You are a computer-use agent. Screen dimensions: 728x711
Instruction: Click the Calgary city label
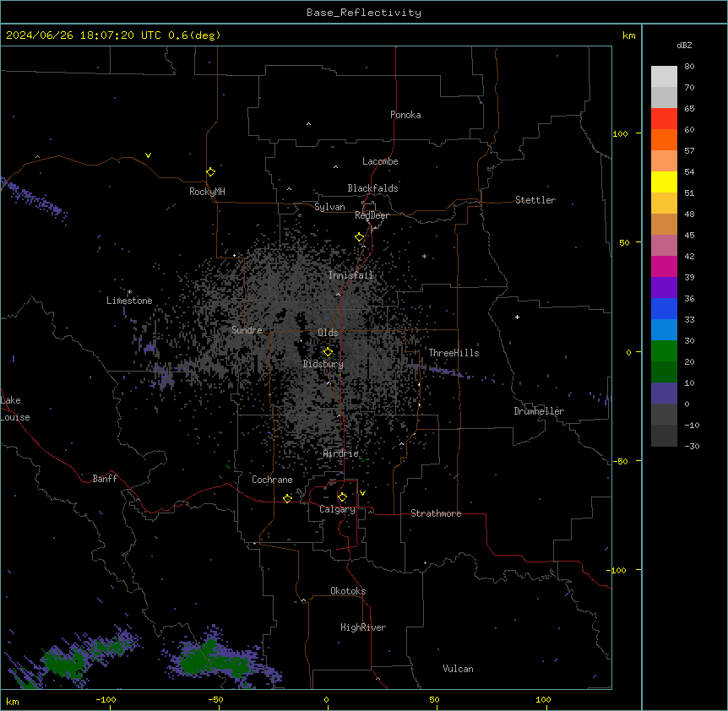coord(337,509)
